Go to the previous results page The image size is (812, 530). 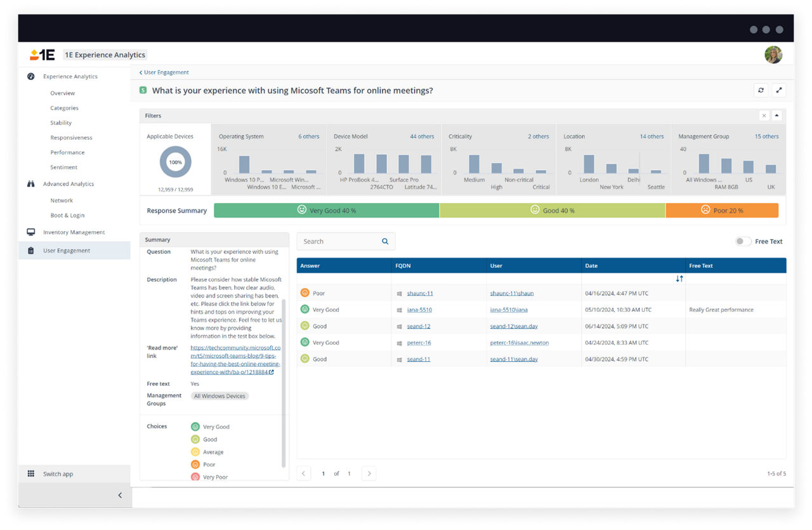[304, 474]
